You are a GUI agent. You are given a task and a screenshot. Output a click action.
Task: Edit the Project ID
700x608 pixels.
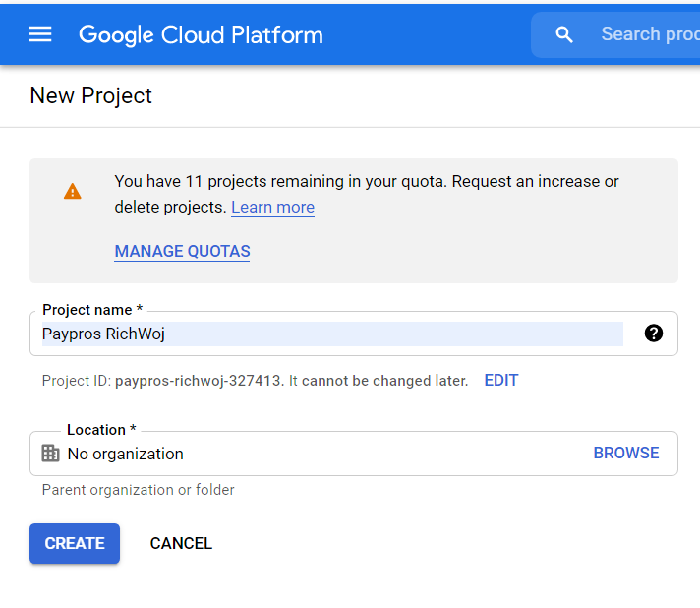click(x=500, y=380)
